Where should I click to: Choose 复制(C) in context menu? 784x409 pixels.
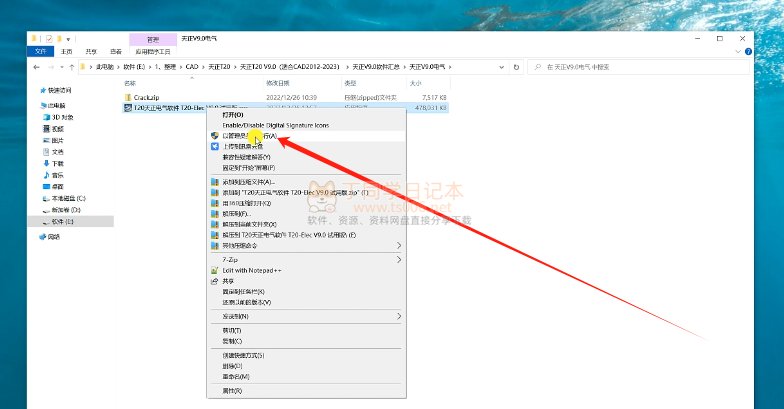232,341
